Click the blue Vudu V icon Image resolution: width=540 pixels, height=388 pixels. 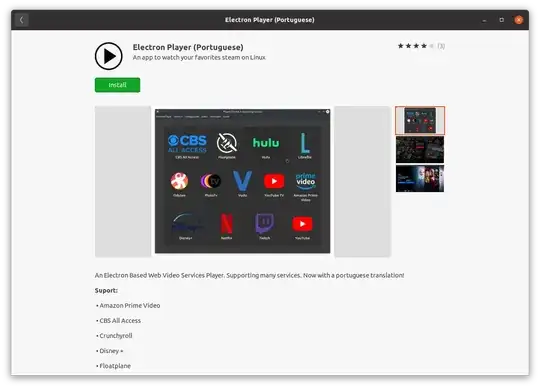[x=242, y=181]
